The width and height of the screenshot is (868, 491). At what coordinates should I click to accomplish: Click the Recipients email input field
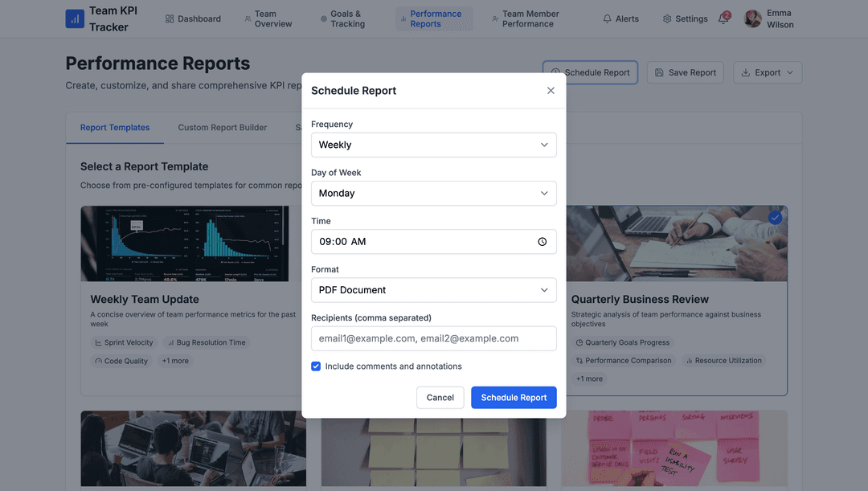pos(434,338)
